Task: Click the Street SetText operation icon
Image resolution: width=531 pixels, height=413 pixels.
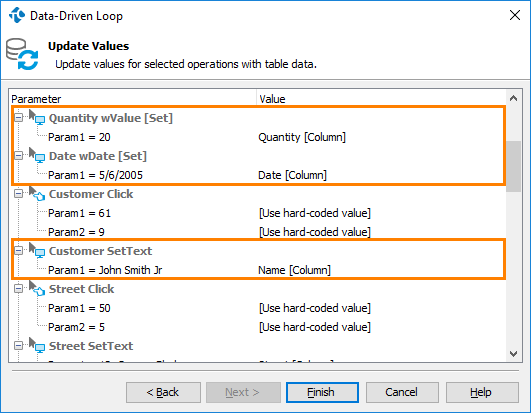Action: (37, 345)
